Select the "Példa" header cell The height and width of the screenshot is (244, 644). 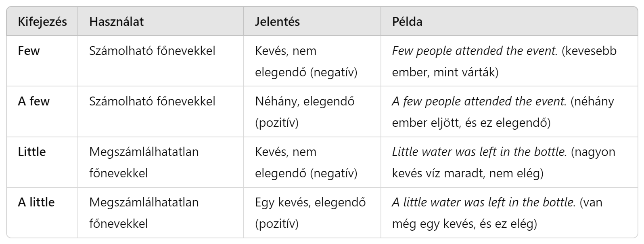tap(407, 21)
